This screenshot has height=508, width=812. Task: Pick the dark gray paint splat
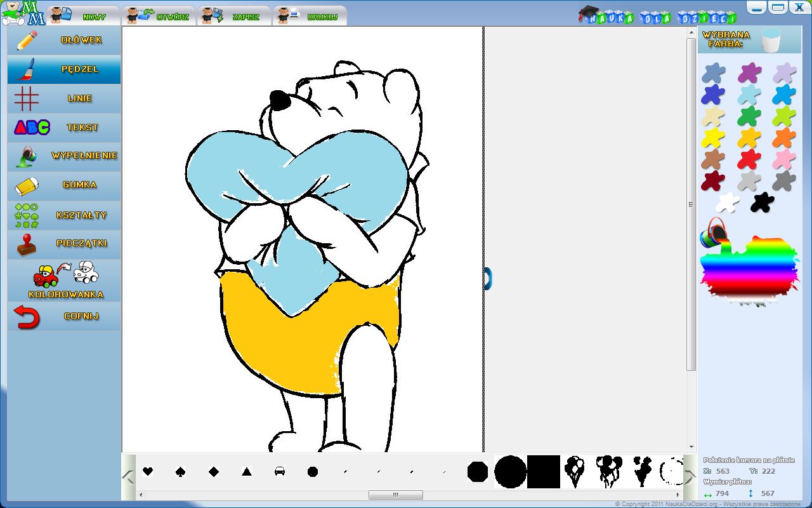click(x=785, y=181)
